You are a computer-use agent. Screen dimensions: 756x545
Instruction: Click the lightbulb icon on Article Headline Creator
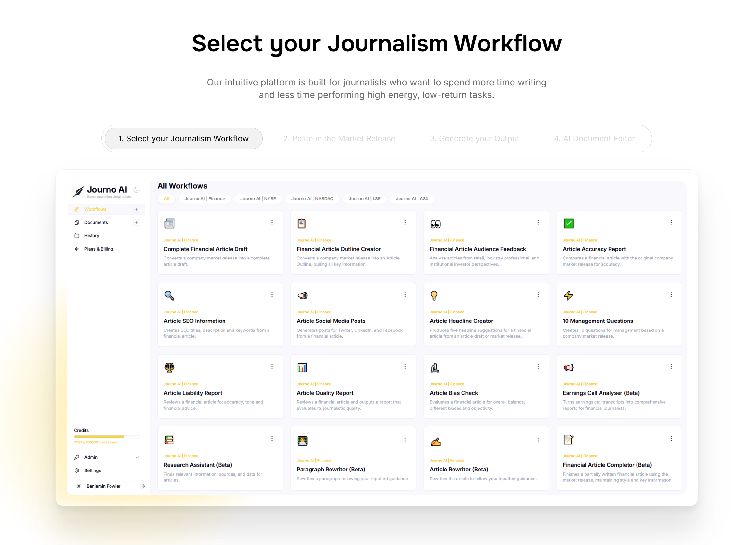click(x=434, y=295)
